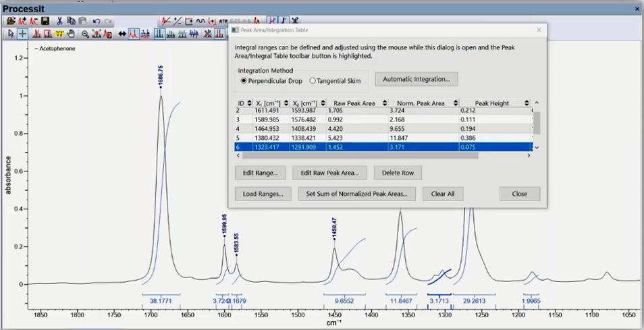
Task: Click the blue crossed curves icon
Action: [x=295, y=20]
